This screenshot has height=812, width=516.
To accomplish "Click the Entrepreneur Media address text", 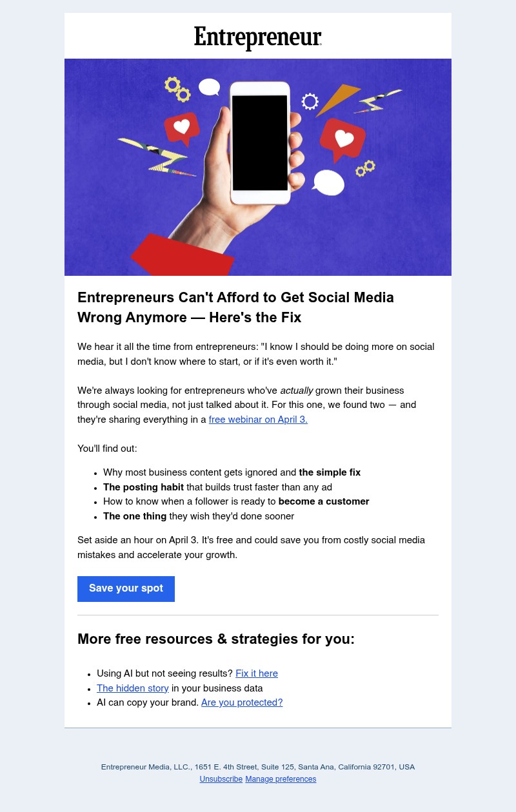I will point(257,767).
